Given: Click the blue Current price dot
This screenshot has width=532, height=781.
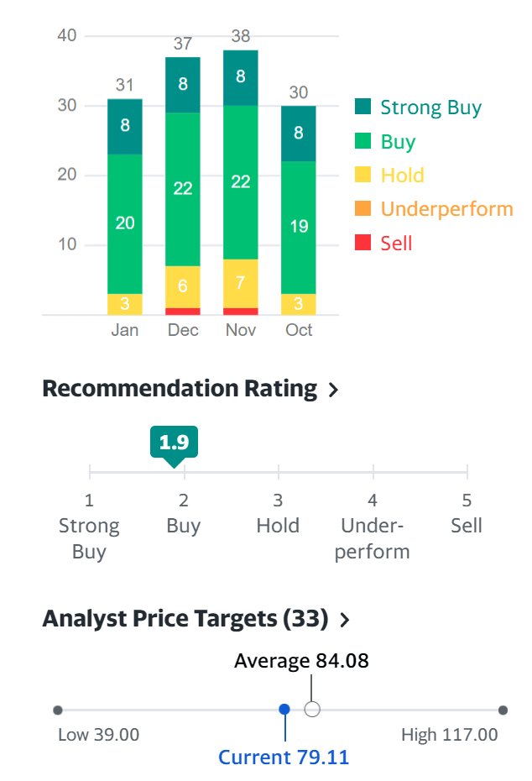Looking at the screenshot, I should click(x=284, y=710).
